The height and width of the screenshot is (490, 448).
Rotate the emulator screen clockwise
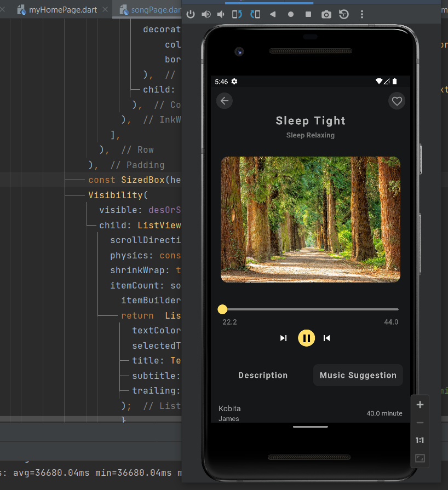pyautogui.click(x=255, y=14)
